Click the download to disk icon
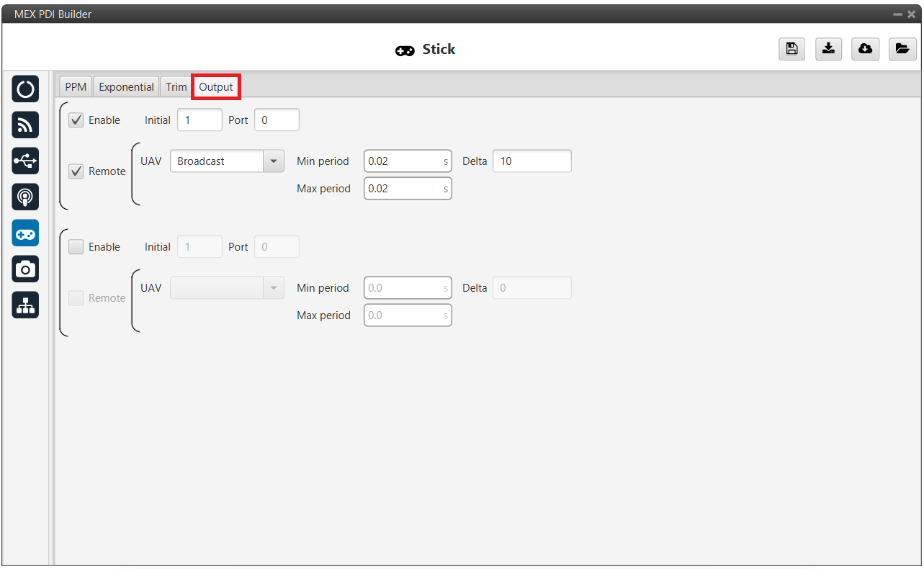Image resolution: width=924 pixels, height=569 pixels. 828,48
